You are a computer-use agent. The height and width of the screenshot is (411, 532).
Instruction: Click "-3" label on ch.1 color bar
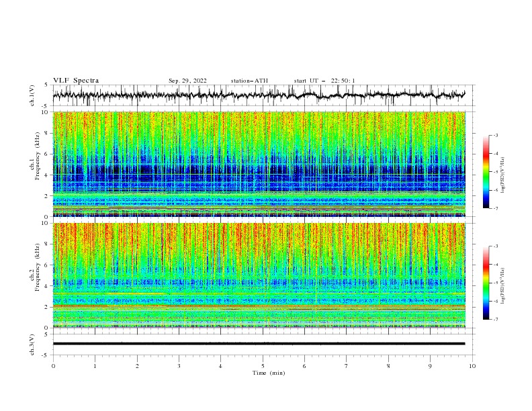(x=495, y=135)
